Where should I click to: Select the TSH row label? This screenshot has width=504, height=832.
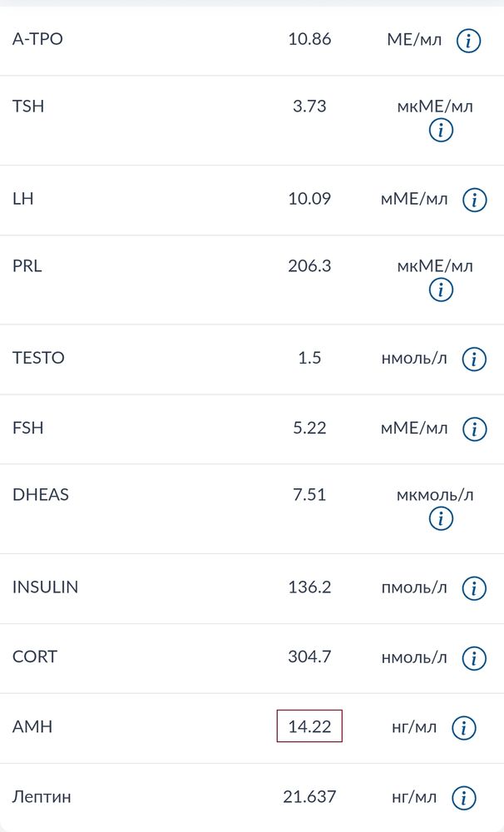(x=28, y=106)
